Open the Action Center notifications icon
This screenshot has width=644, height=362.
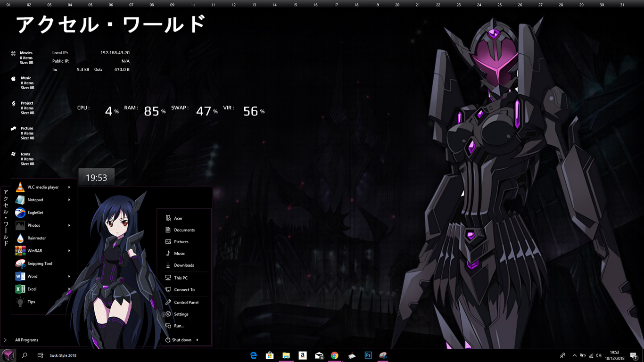click(x=634, y=356)
